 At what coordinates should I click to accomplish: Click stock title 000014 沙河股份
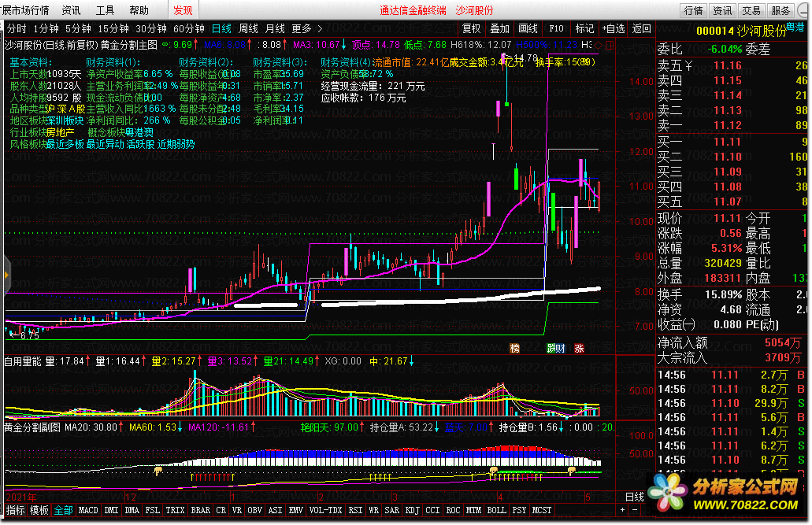coord(740,31)
